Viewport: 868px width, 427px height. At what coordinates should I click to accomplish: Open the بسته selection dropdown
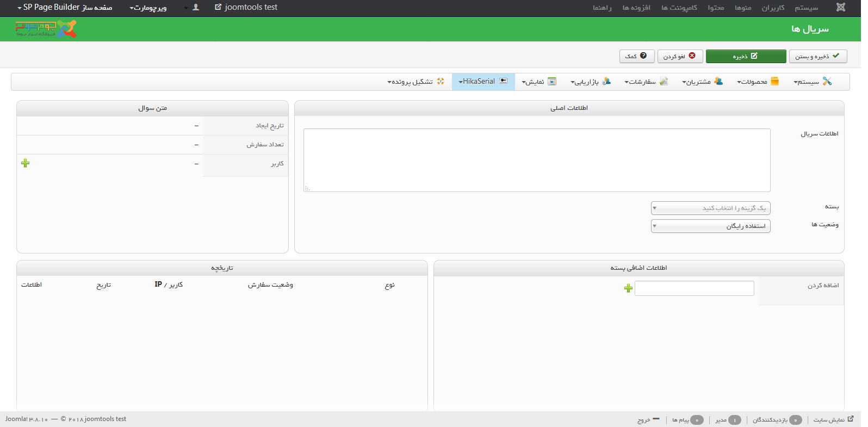coord(710,208)
